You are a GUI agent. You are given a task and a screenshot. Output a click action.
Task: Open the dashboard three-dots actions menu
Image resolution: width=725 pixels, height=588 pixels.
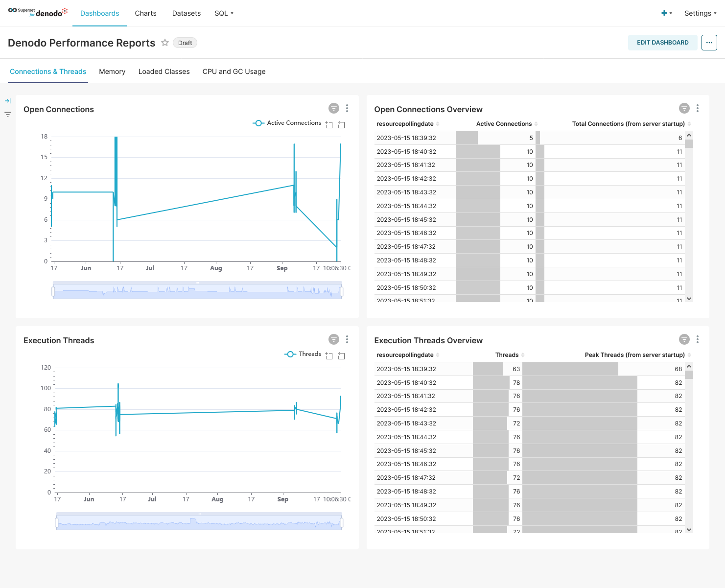(709, 43)
